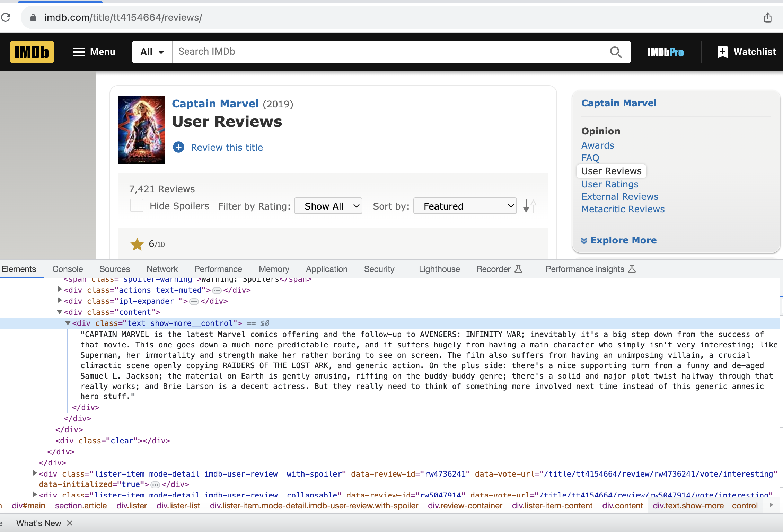Collapse the text show-more__control div node
Image resolution: width=783 pixels, height=532 pixels.
[x=68, y=323]
